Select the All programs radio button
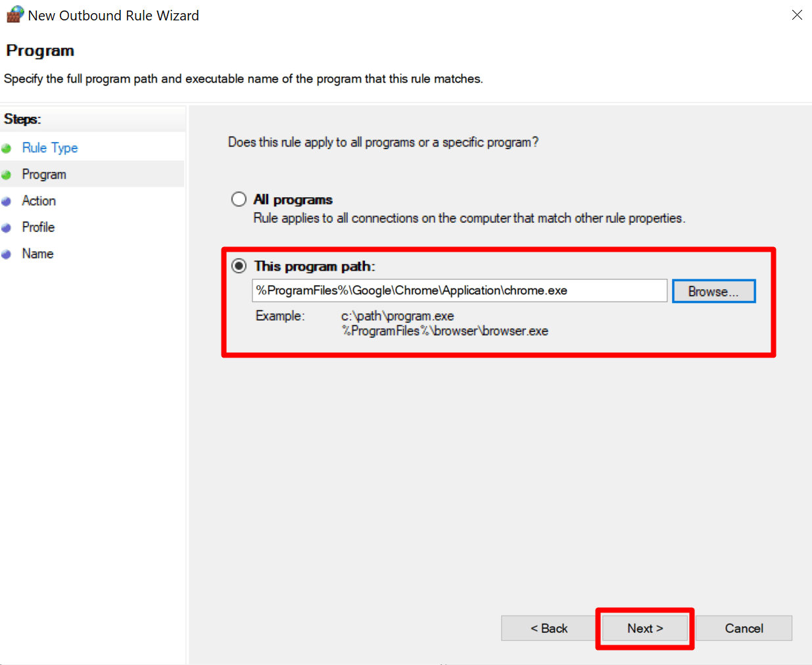This screenshot has height=665, width=812. click(239, 199)
